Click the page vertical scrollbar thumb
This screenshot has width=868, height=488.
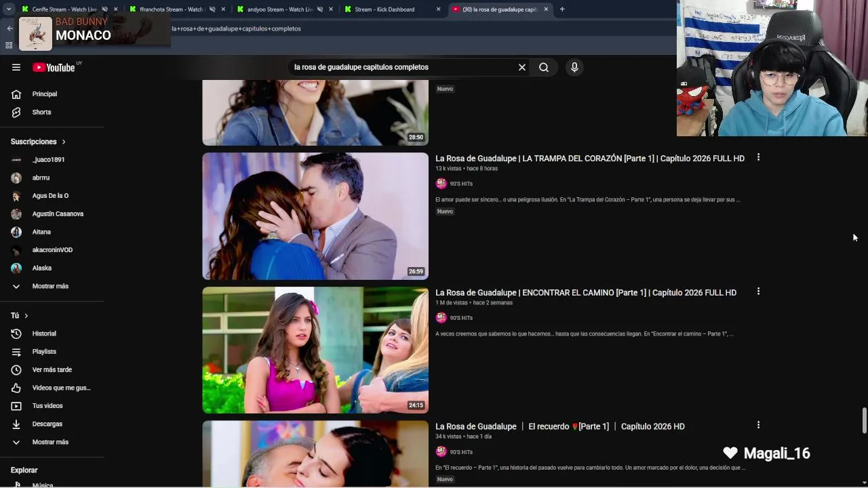point(864,420)
